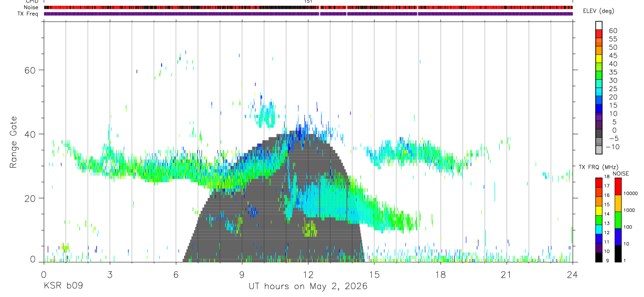Click x-axis tick label '24'
The image size is (644, 297).
point(573,274)
